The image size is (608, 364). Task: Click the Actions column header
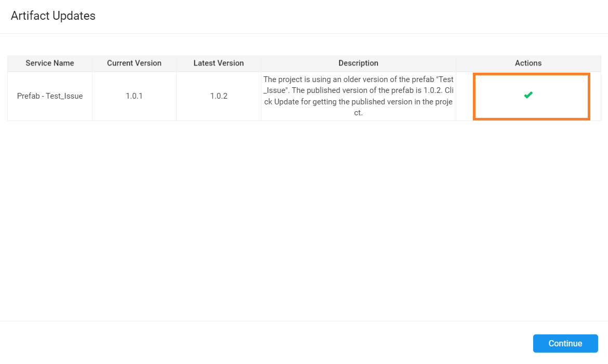(528, 63)
